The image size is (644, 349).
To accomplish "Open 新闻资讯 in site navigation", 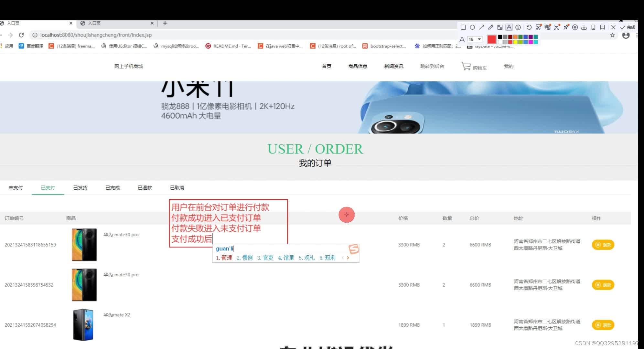I will coord(394,66).
